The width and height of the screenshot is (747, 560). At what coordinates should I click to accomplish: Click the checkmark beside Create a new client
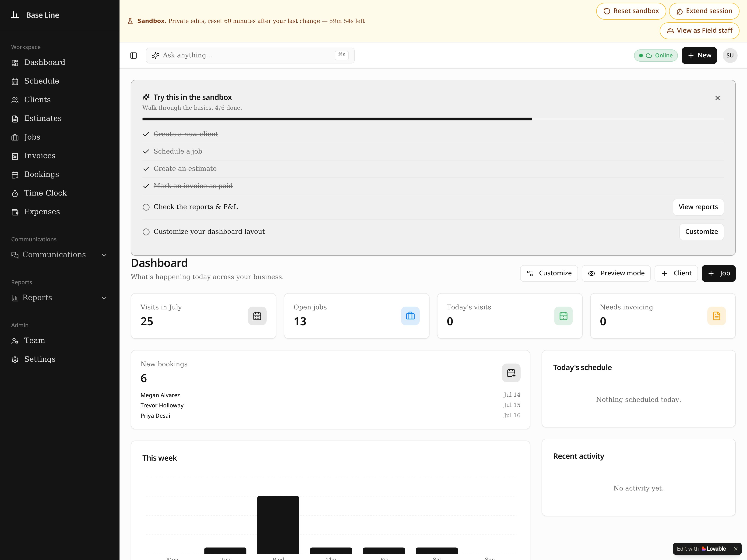tap(146, 134)
